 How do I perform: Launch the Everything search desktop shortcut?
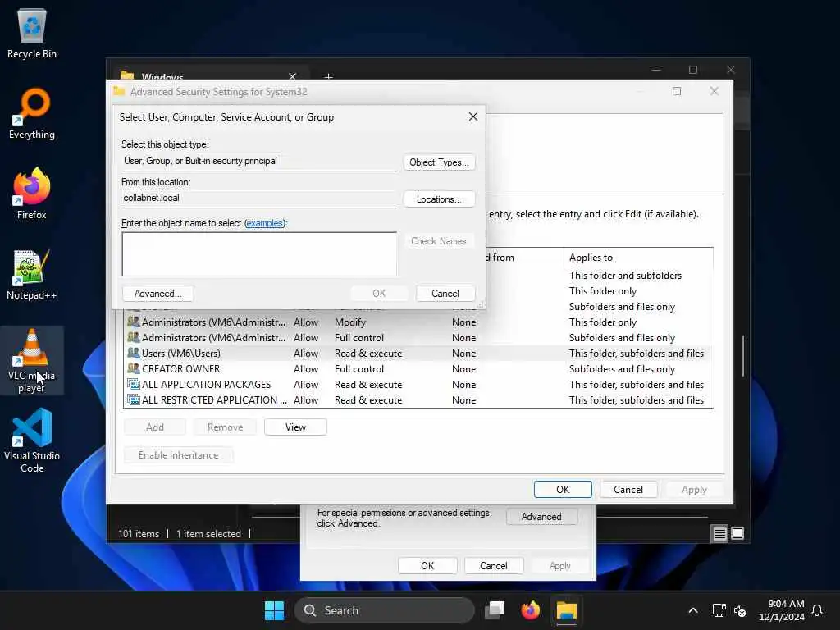click(32, 113)
